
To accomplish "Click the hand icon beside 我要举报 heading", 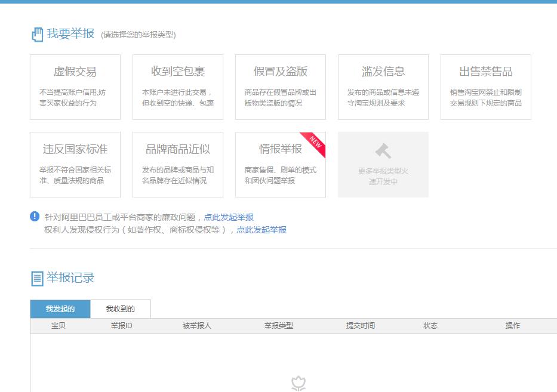I will point(36,35).
